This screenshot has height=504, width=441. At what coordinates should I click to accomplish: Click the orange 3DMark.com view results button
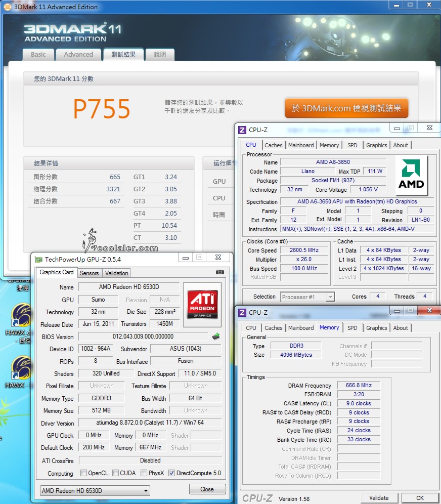click(x=346, y=108)
